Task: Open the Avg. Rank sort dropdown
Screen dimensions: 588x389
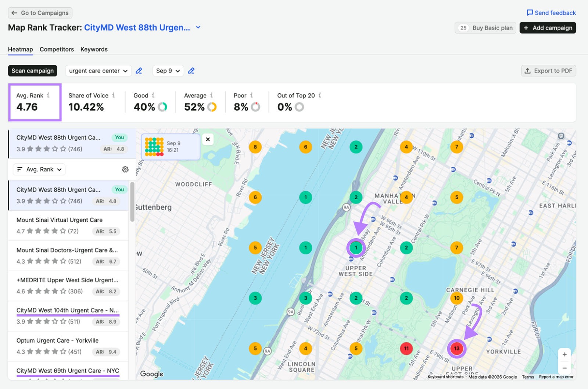Action: click(x=39, y=169)
